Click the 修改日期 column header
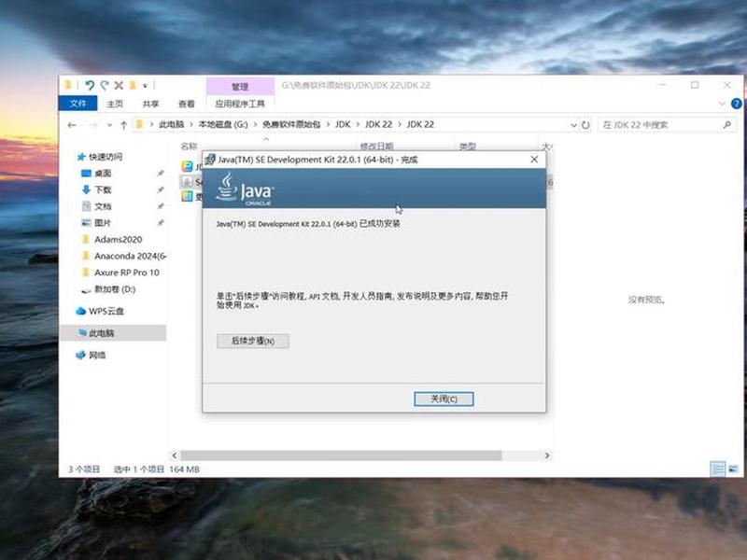 pyautogui.click(x=377, y=147)
